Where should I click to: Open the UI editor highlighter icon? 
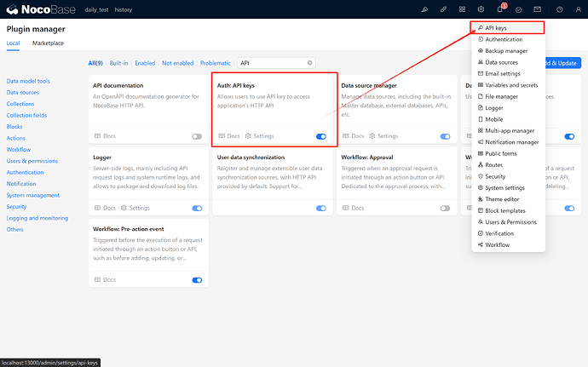tap(424, 9)
